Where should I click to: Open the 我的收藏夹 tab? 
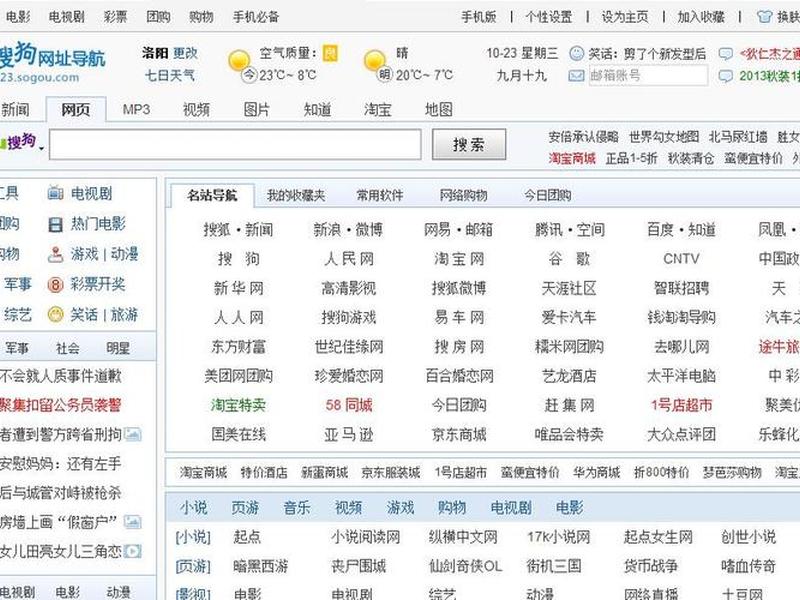pyautogui.click(x=296, y=195)
